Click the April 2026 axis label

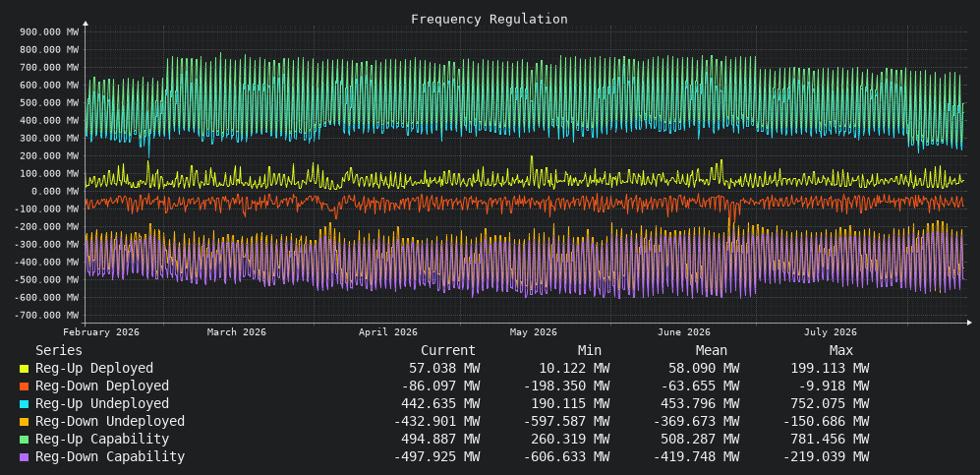(388, 331)
